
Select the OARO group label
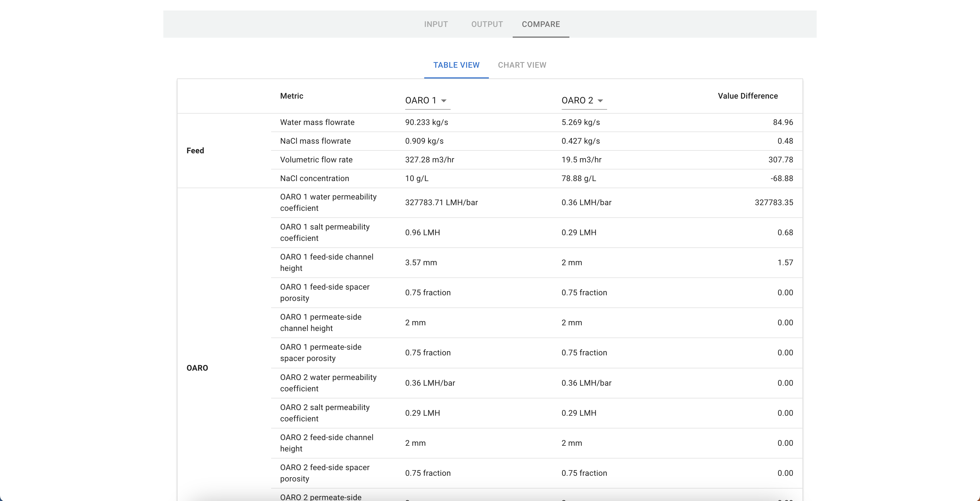pyautogui.click(x=197, y=368)
